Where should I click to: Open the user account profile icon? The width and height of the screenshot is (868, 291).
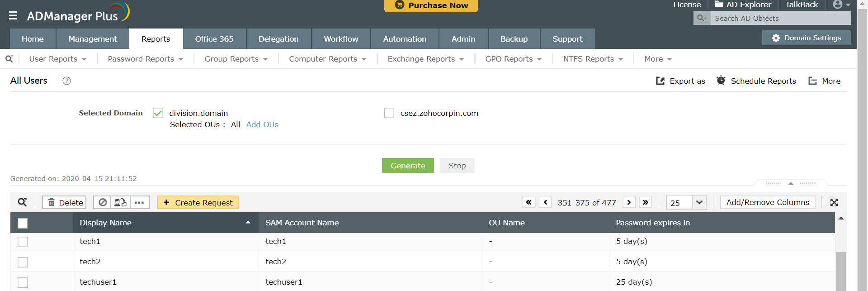coord(838,5)
